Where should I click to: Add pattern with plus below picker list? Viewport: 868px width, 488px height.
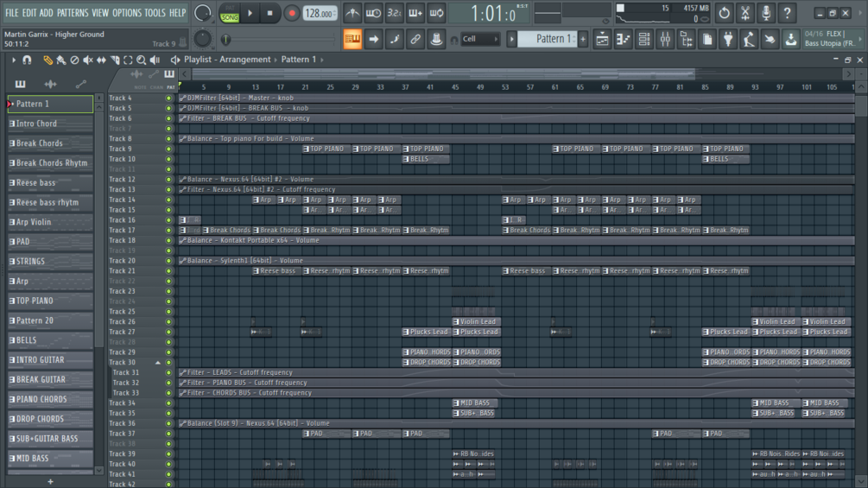click(x=50, y=481)
